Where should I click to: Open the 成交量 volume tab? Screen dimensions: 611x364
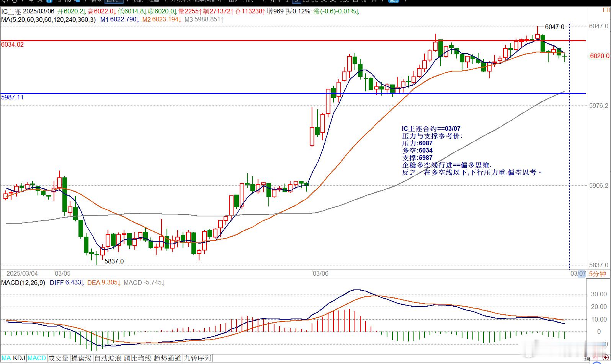pyautogui.click(x=58, y=358)
